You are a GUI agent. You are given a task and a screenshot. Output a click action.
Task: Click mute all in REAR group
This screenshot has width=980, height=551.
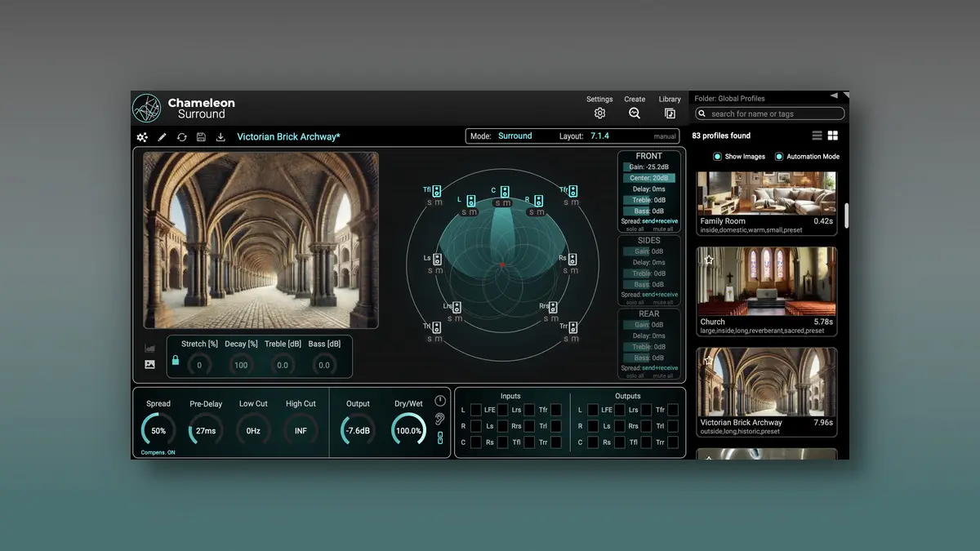click(x=662, y=376)
